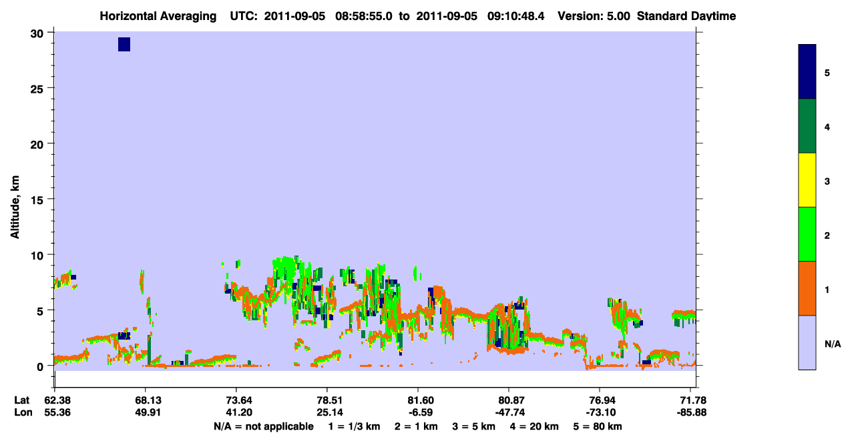Click the y-axis tick label 30
Screen dimensions: 868x445
pos(38,33)
